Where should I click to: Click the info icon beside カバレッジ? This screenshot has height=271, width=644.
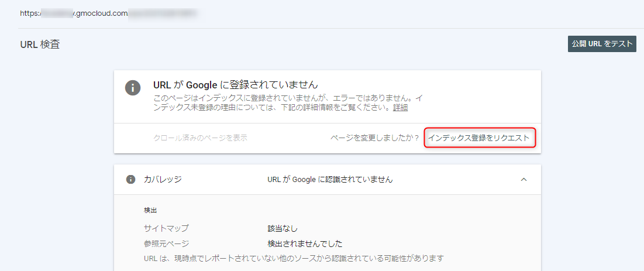pyautogui.click(x=130, y=179)
